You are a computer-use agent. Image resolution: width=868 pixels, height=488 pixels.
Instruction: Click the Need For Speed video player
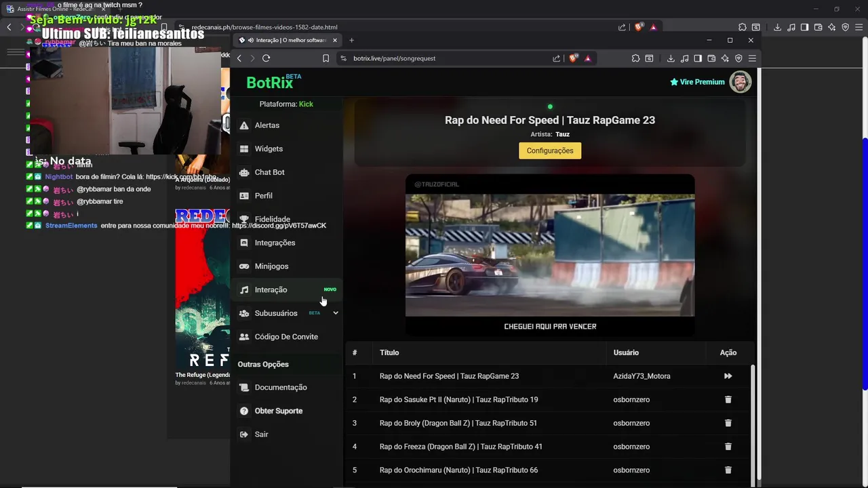click(x=550, y=256)
